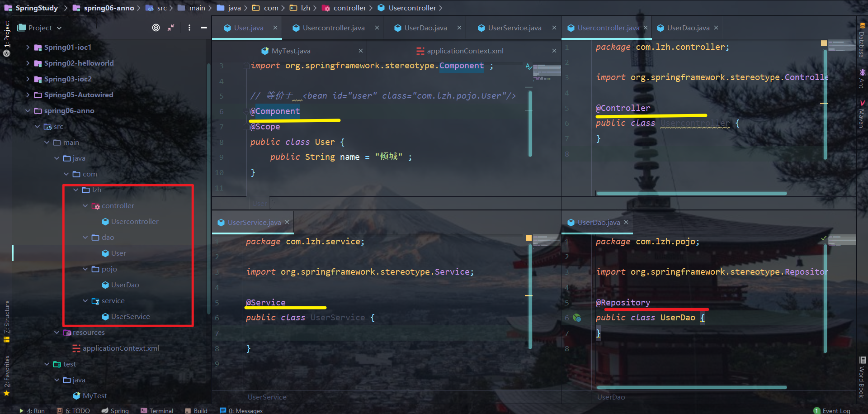Close the top-right Usercontroller.java tab

645,28
